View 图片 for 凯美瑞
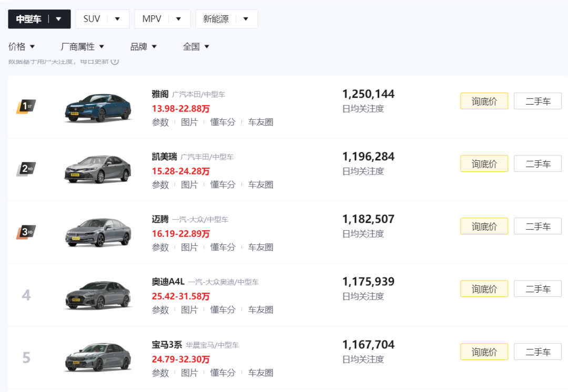568x392 pixels. point(189,185)
